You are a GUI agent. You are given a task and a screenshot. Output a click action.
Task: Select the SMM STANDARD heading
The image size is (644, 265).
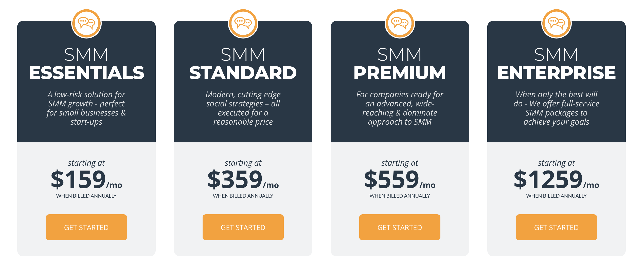[x=243, y=64]
